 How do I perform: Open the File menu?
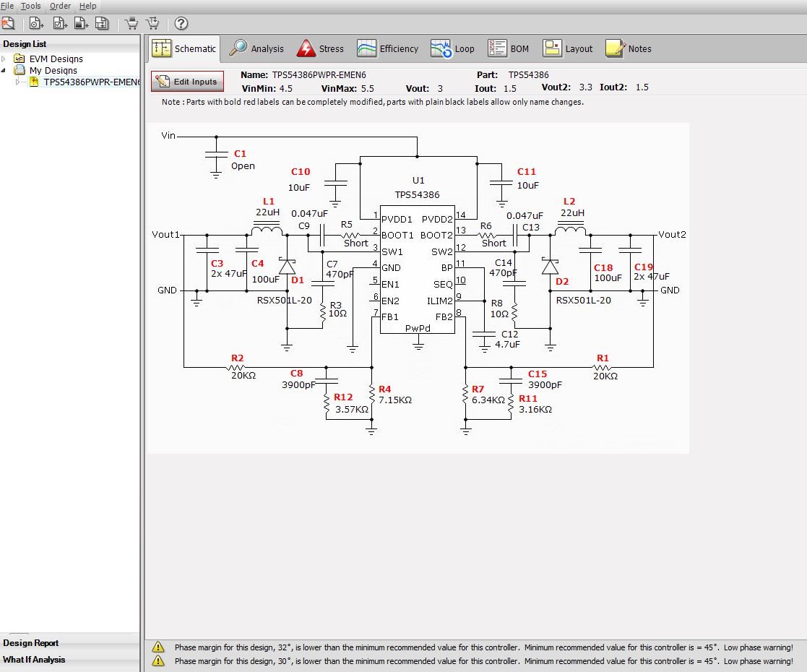click(7, 7)
